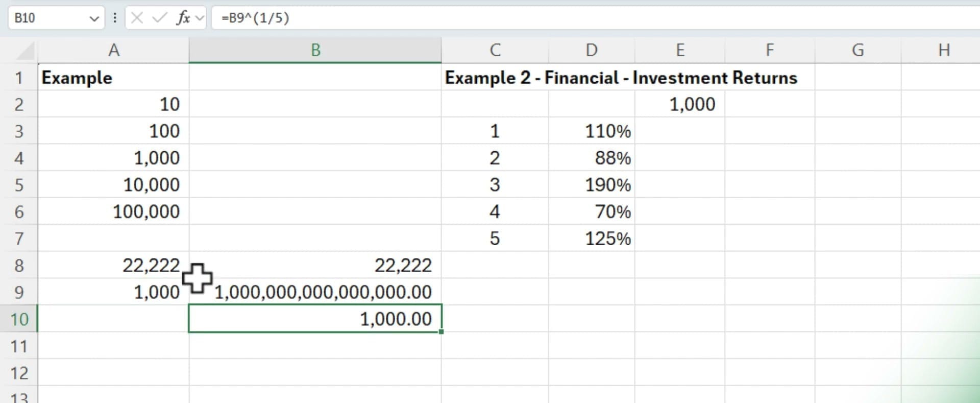980x403 pixels.
Task: Click cell A5 with value 10,000
Action: [113, 185]
